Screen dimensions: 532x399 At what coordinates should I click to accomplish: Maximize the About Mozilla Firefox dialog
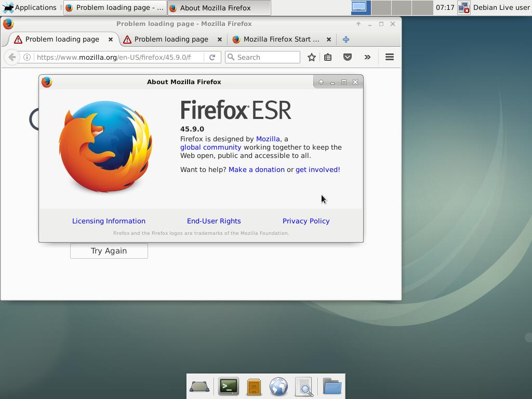pyautogui.click(x=344, y=82)
